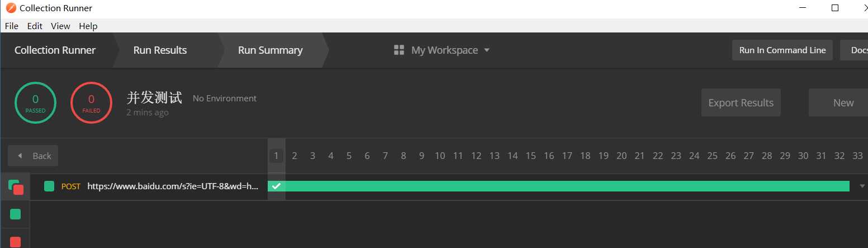This screenshot has width=868, height=248.
Task: Select the red failed-only filter icon
Action: pyautogui.click(x=16, y=242)
